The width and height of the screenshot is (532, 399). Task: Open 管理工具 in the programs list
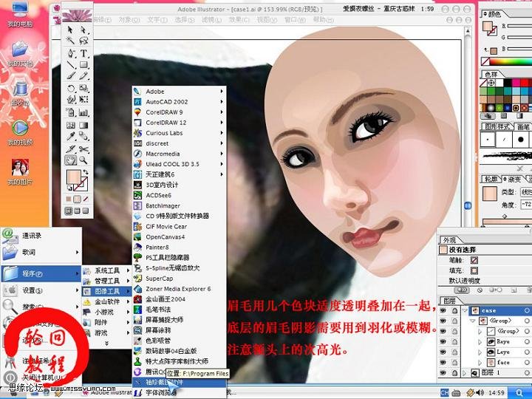point(106,281)
